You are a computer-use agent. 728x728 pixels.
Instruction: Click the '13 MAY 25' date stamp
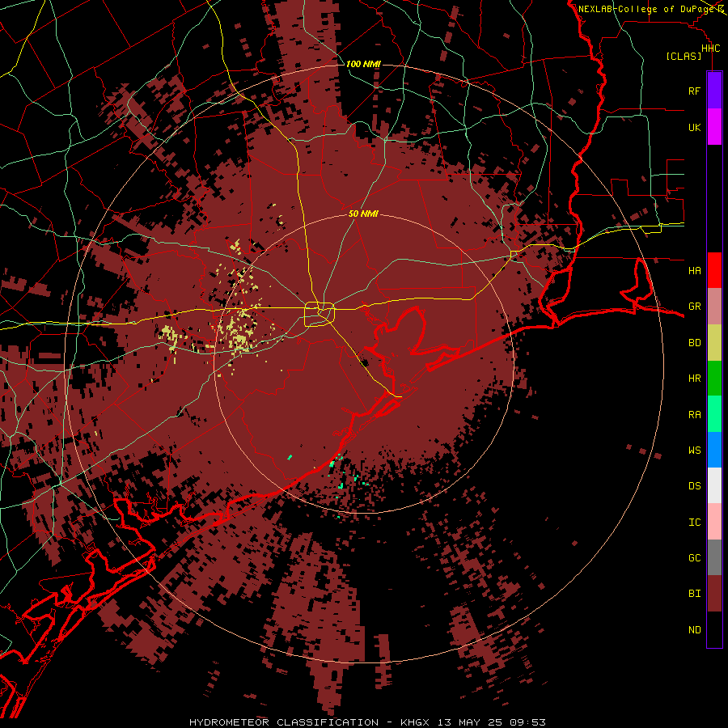[470, 722]
